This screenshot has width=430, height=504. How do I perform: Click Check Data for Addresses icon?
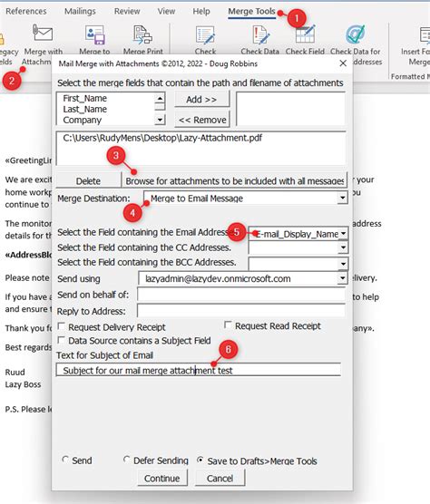pos(356,34)
